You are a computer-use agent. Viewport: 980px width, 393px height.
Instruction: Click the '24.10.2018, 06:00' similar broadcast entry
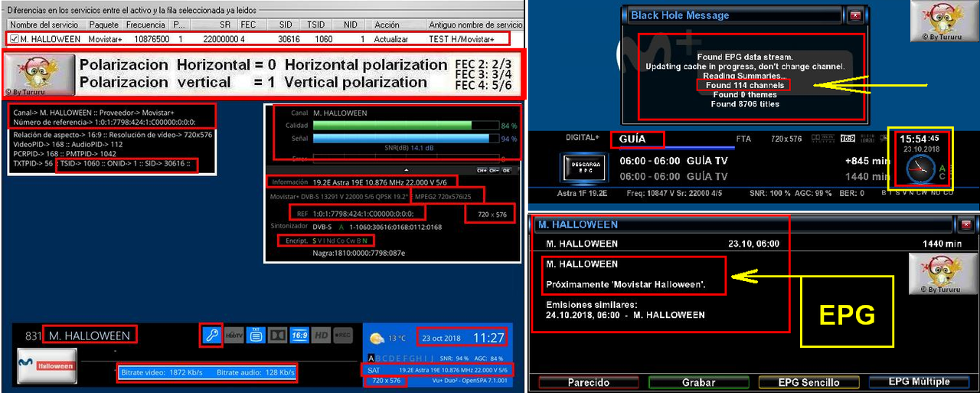pos(625,314)
